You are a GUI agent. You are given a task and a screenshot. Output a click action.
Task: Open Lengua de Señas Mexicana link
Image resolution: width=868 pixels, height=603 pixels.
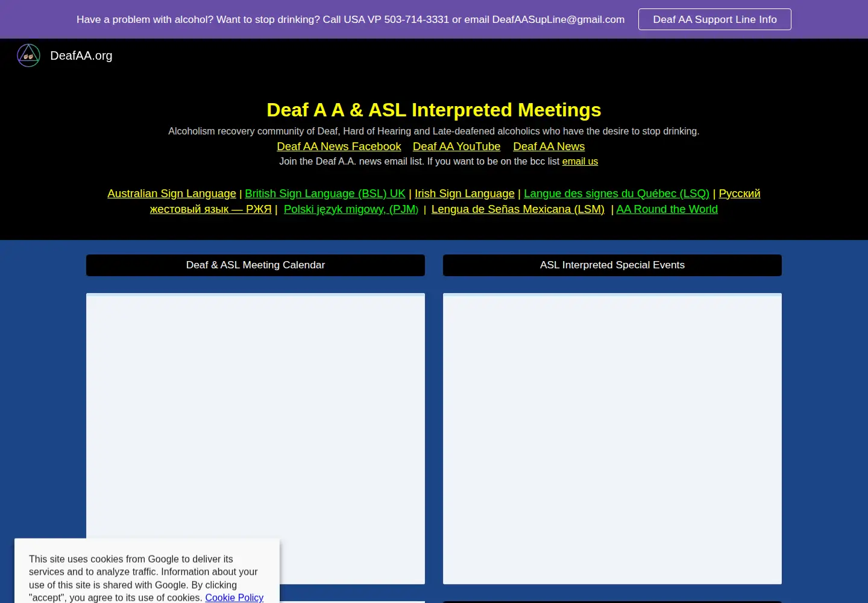point(518,209)
